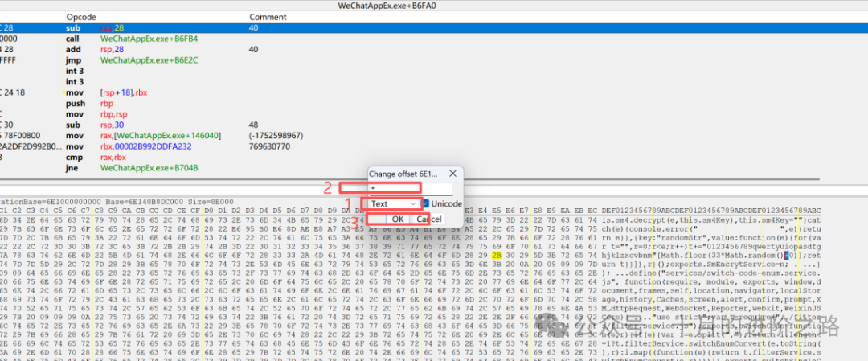Click the hex column header C8
Image resolution: width=868 pixels, height=361 pixels.
[99, 211]
